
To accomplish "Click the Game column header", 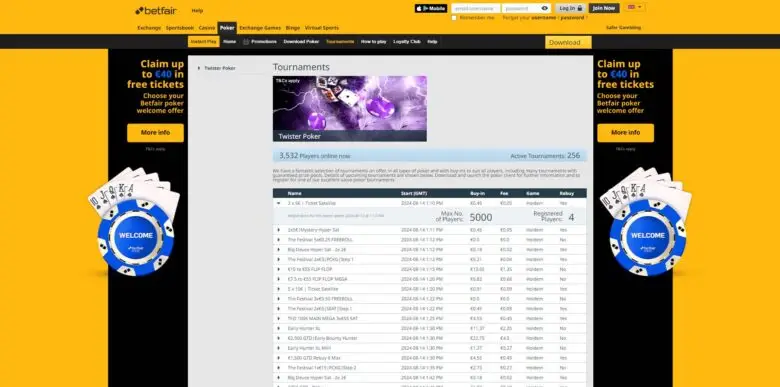I will click(x=532, y=194).
